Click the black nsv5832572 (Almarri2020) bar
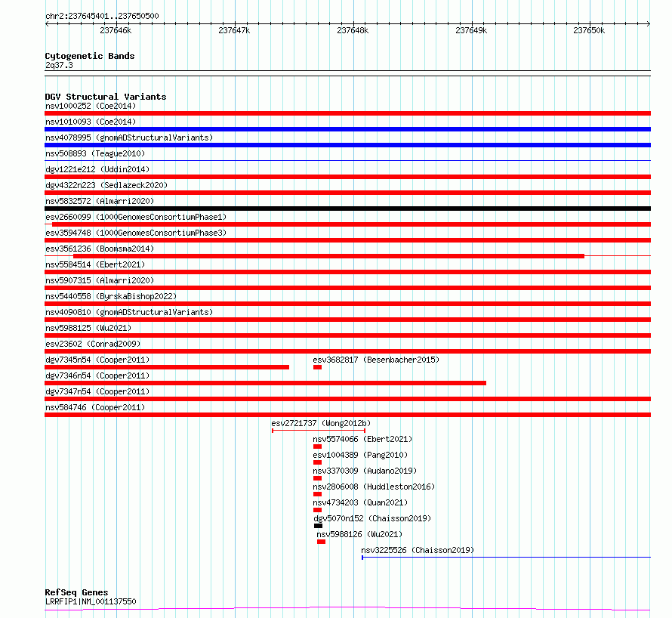672x618 pixels. [347, 209]
